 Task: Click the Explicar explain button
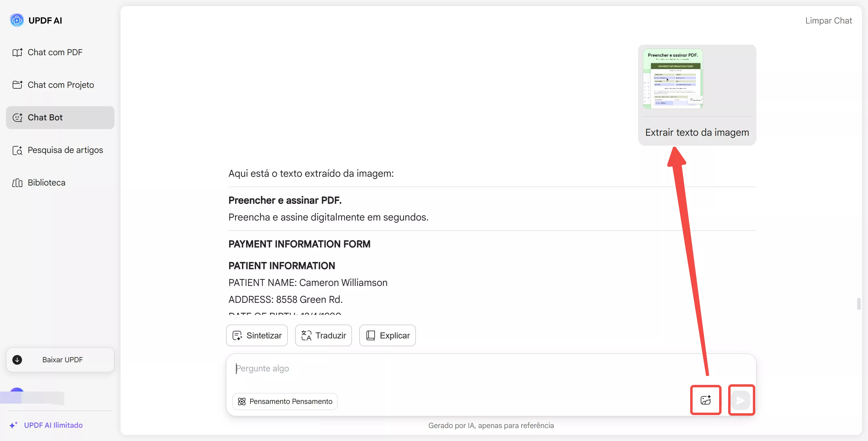click(387, 335)
